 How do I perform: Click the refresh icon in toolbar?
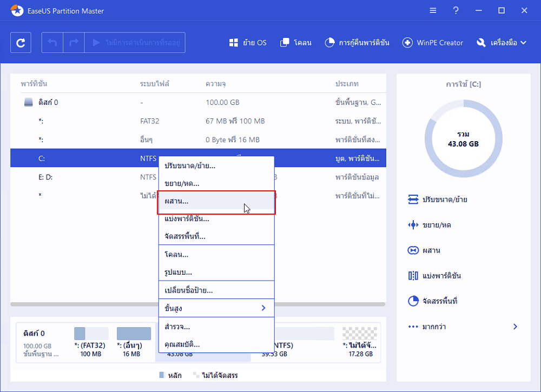click(x=21, y=43)
